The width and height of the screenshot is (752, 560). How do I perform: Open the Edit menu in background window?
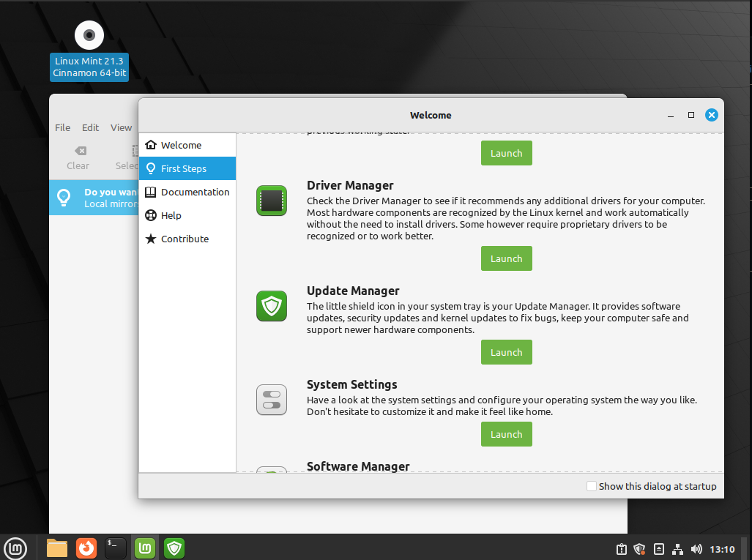click(x=90, y=127)
